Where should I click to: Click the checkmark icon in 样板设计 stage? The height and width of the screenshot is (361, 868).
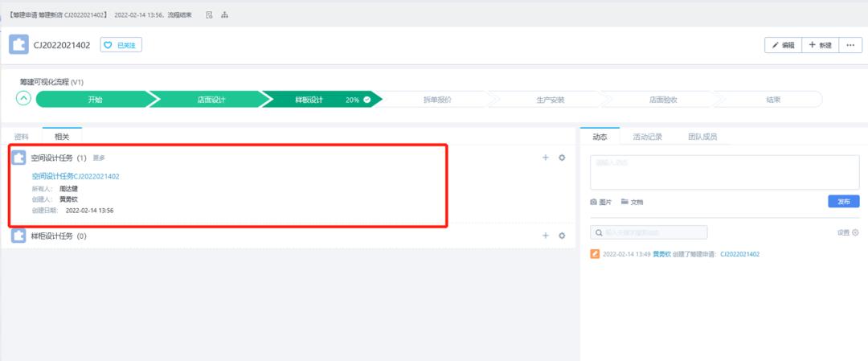click(x=366, y=101)
